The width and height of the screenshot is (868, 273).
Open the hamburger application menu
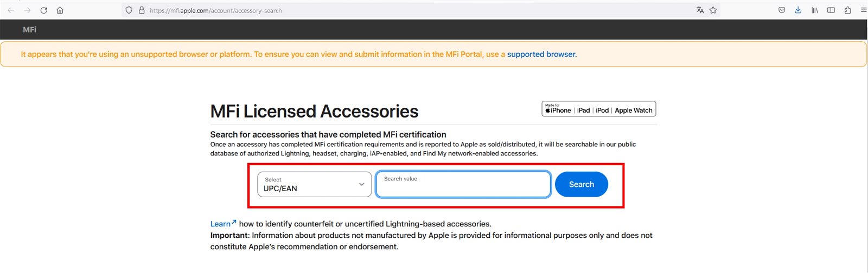tap(864, 10)
